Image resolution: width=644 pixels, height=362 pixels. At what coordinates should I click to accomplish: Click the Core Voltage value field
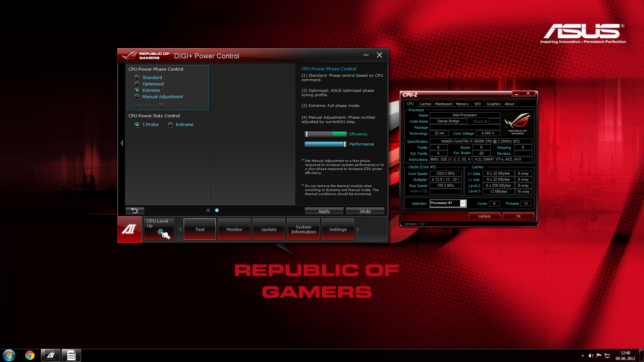pyautogui.click(x=488, y=133)
